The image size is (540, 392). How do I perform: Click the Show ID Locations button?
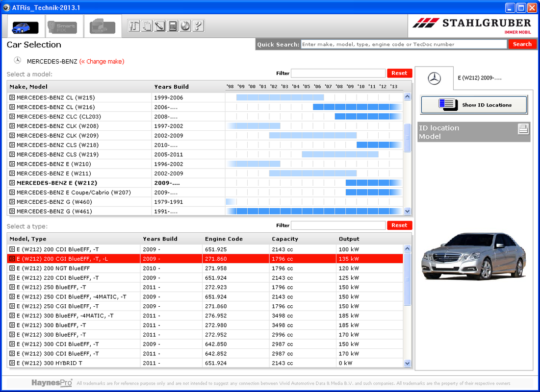474,105
